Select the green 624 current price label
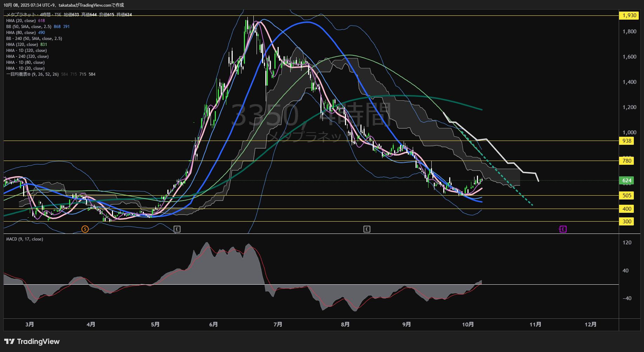Viewport: 644px width, 352px height. click(x=627, y=181)
